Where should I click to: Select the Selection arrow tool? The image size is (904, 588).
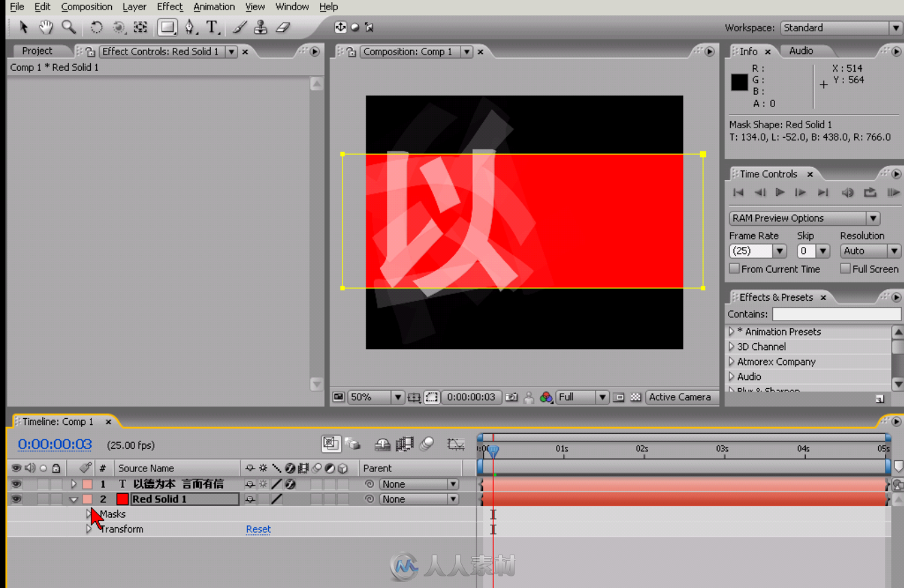pos(24,27)
